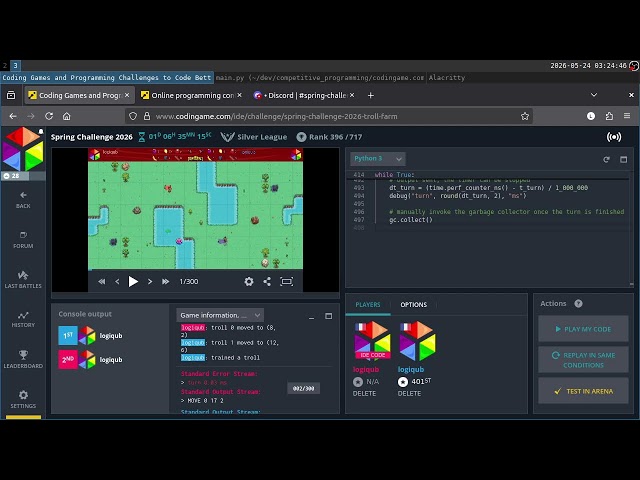Screen dimensions: 640x480
Task: Go back in browser history
Action: point(13,116)
